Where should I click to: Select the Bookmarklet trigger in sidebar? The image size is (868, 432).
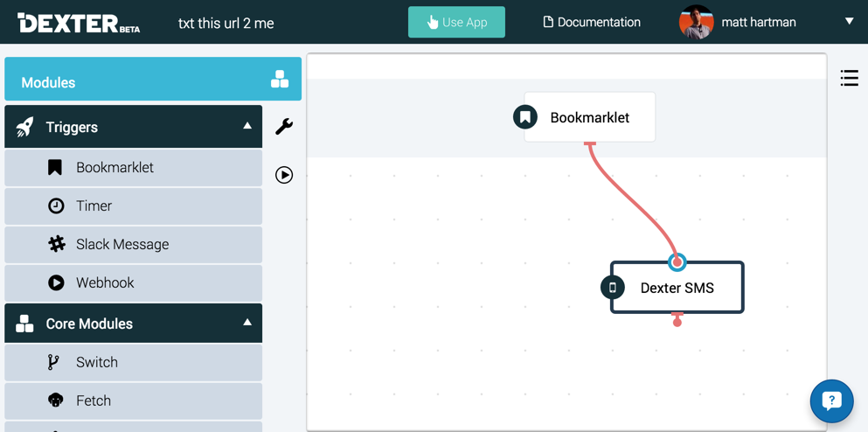click(x=134, y=167)
